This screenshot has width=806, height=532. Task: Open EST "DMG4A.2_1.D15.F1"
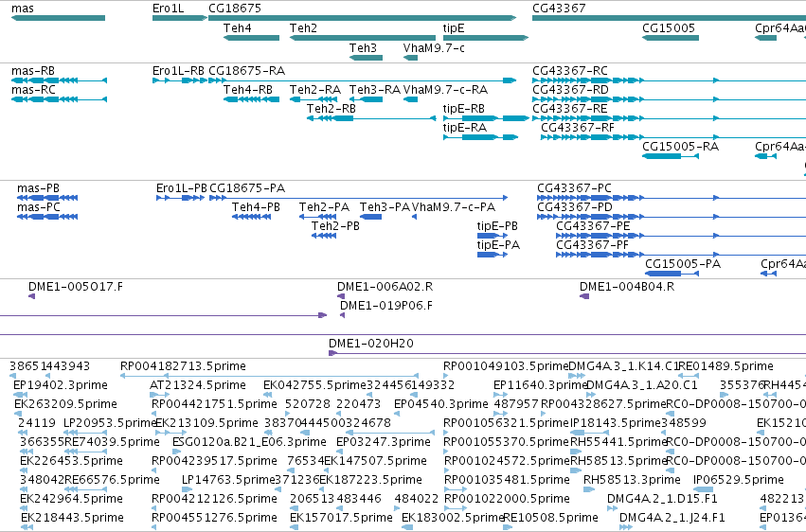point(662,499)
